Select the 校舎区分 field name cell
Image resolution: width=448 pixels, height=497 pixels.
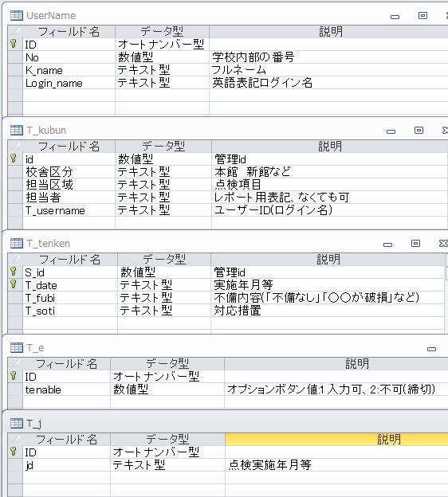point(69,172)
